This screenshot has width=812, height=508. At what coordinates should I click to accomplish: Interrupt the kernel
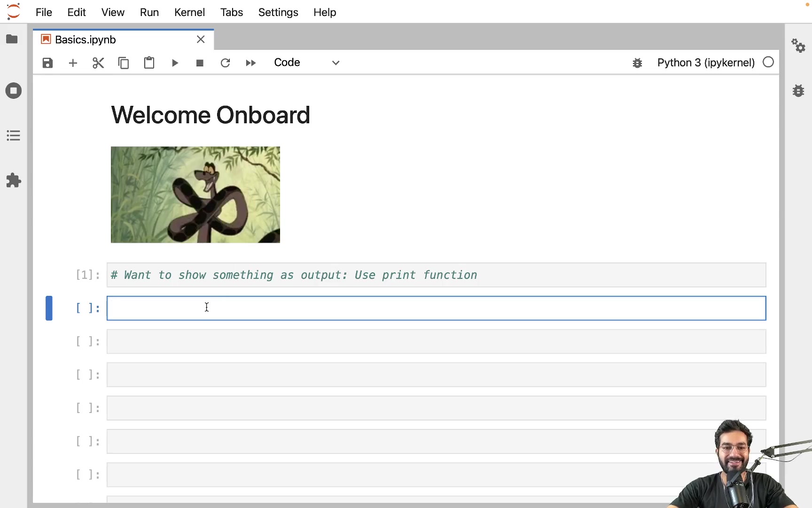point(199,63)
